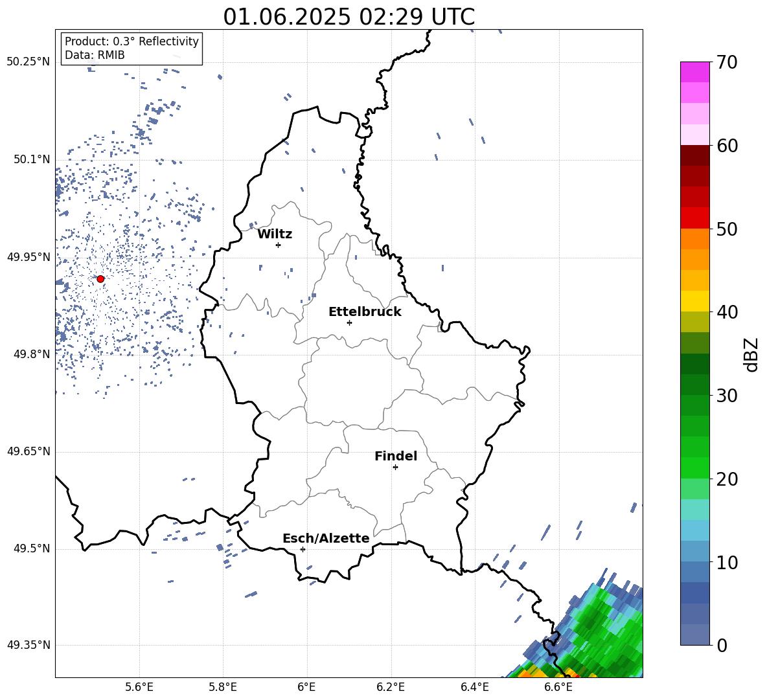Click the 60 colorbar tick label
Screen dimensions: 767x700
click(727, 146)
